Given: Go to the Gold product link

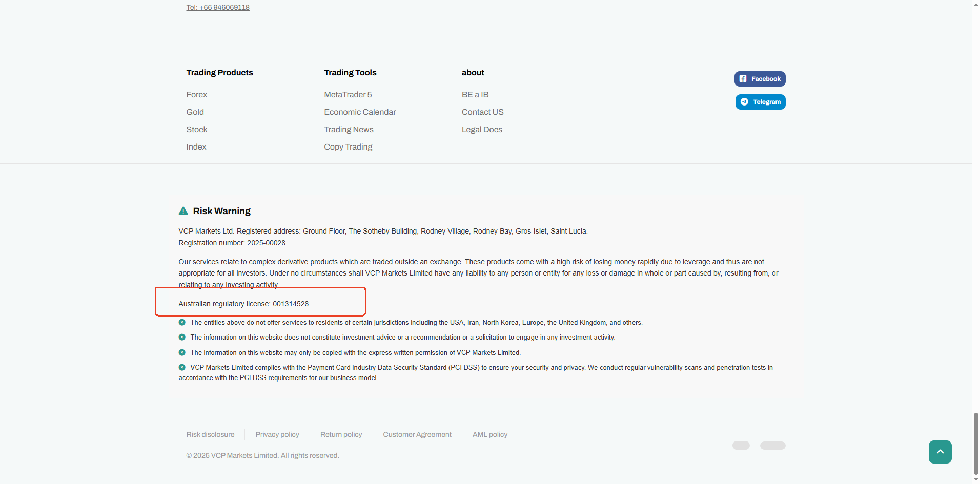Looking at the screenshot, I should 195,112.
